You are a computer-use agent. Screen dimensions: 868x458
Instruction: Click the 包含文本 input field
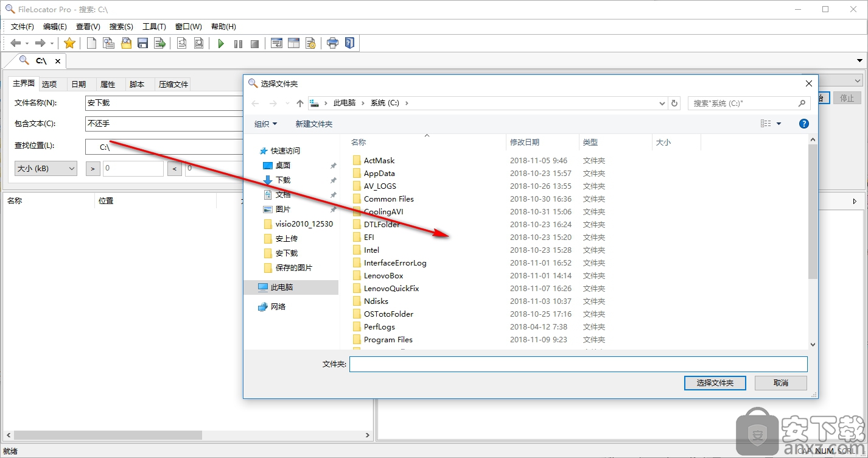pos(164,124)
